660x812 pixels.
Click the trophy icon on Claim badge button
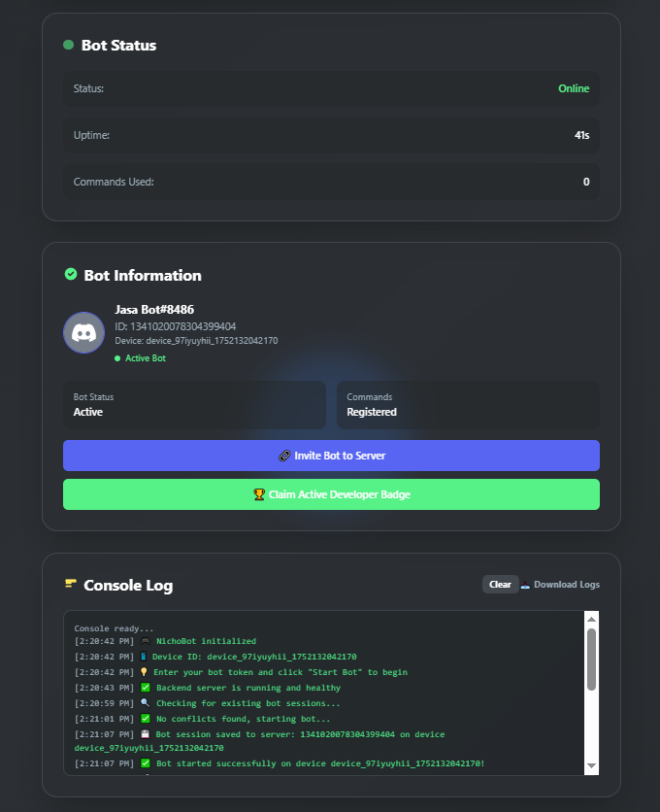coord(259,494)
